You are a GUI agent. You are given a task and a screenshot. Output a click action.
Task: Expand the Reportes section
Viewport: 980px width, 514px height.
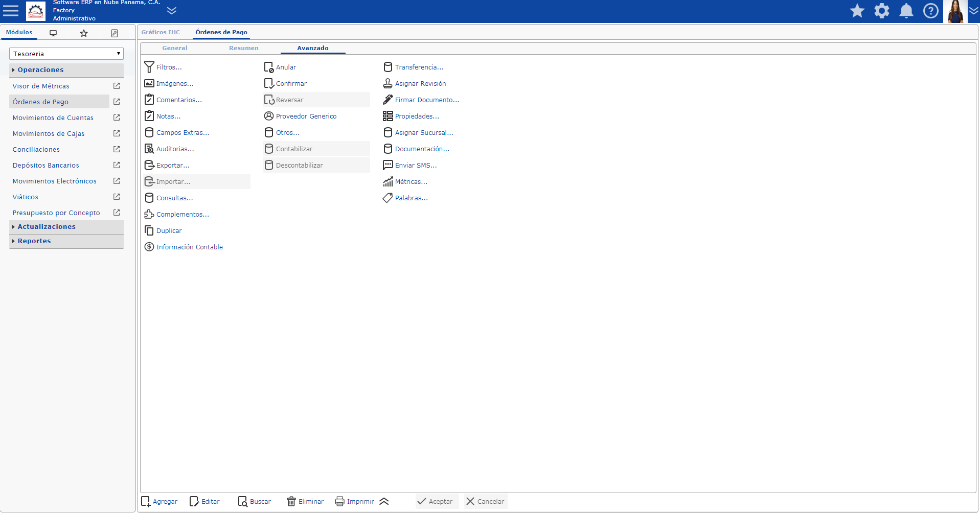coord(34,241)
